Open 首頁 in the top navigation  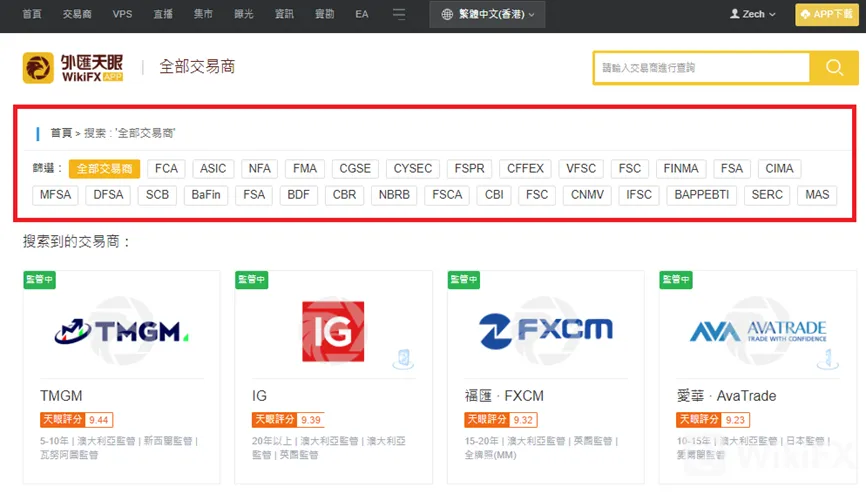(32, 14)
